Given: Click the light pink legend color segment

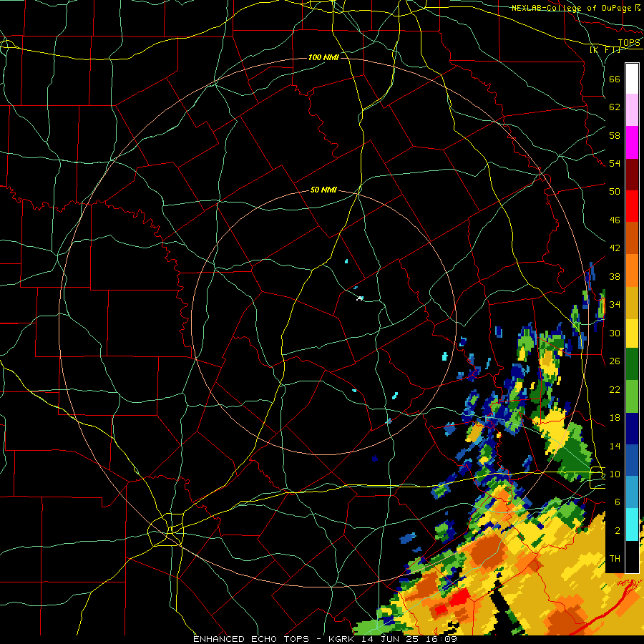Looking at the screenshot, I should (632, 110).
